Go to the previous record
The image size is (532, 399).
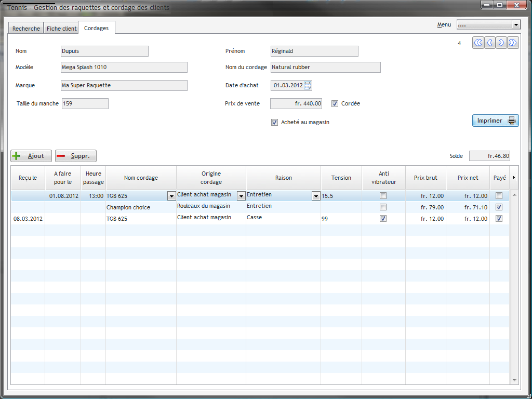489,43
